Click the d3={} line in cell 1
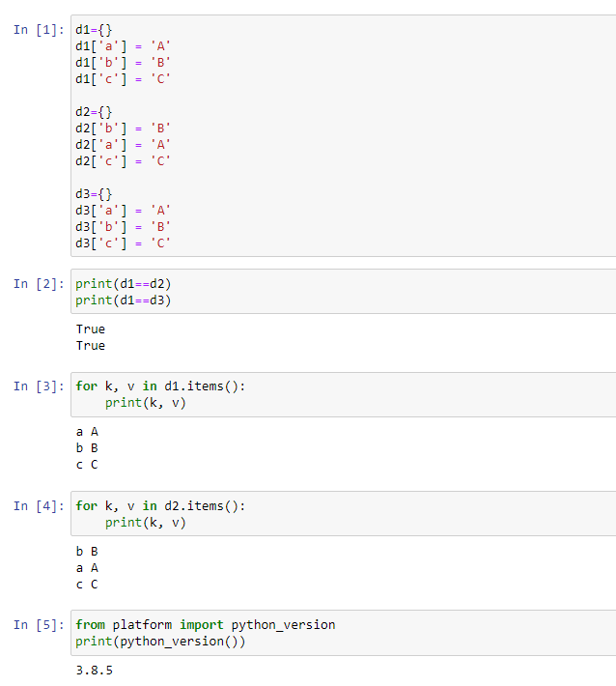This screenshot has width=616, height=686. click(94, 193)
